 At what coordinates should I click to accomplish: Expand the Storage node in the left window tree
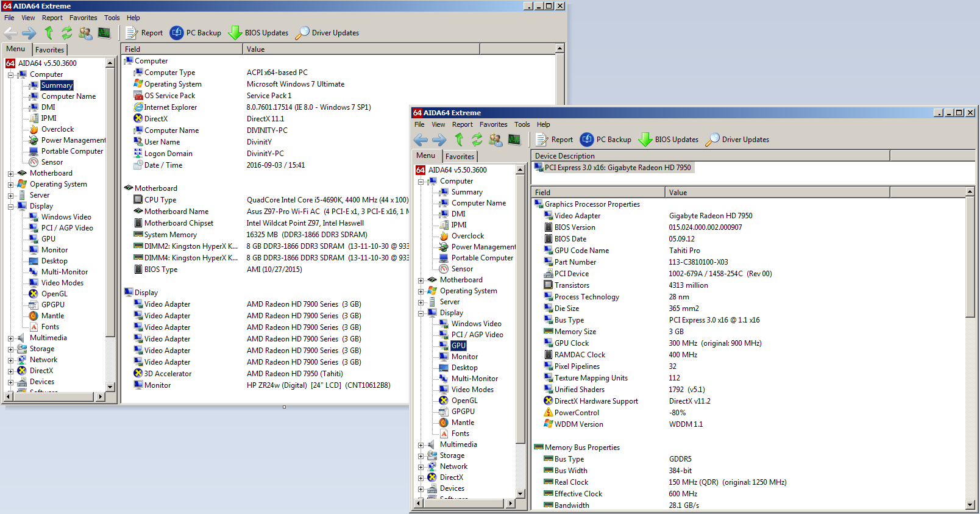(10, 349)
